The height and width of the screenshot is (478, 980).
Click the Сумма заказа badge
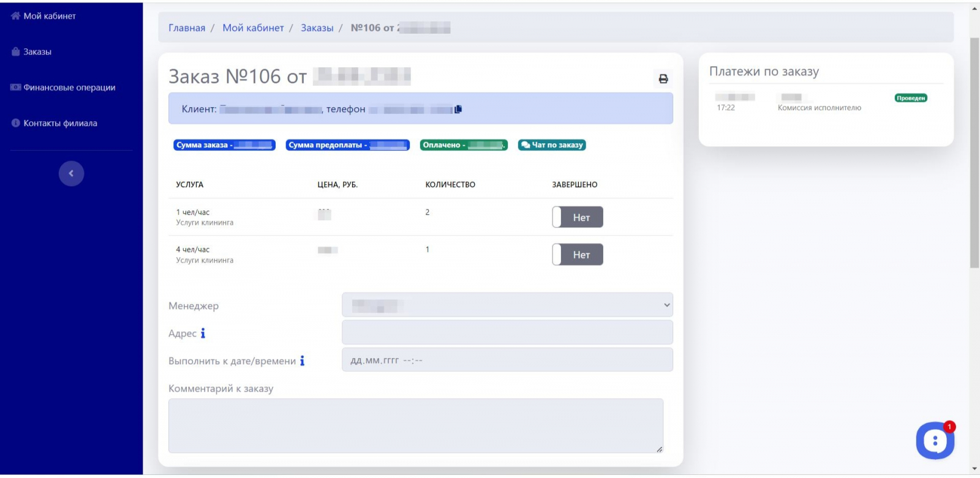click(224, 145)
